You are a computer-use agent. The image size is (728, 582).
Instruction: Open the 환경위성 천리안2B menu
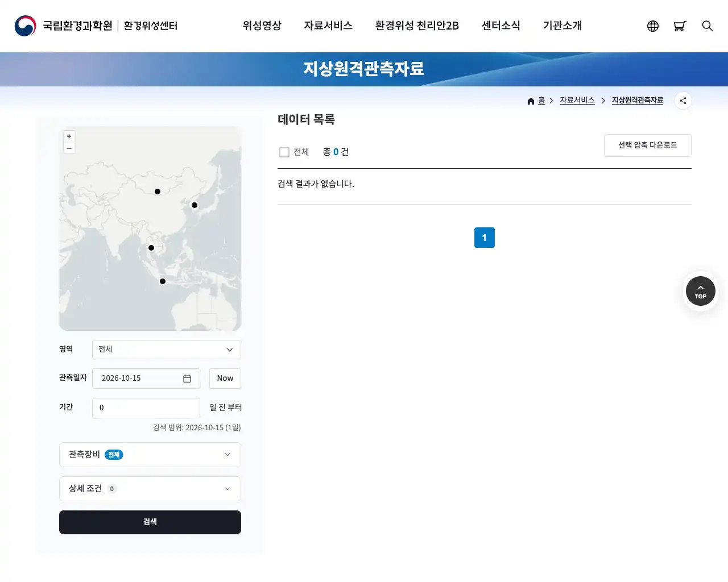[417, 26]
